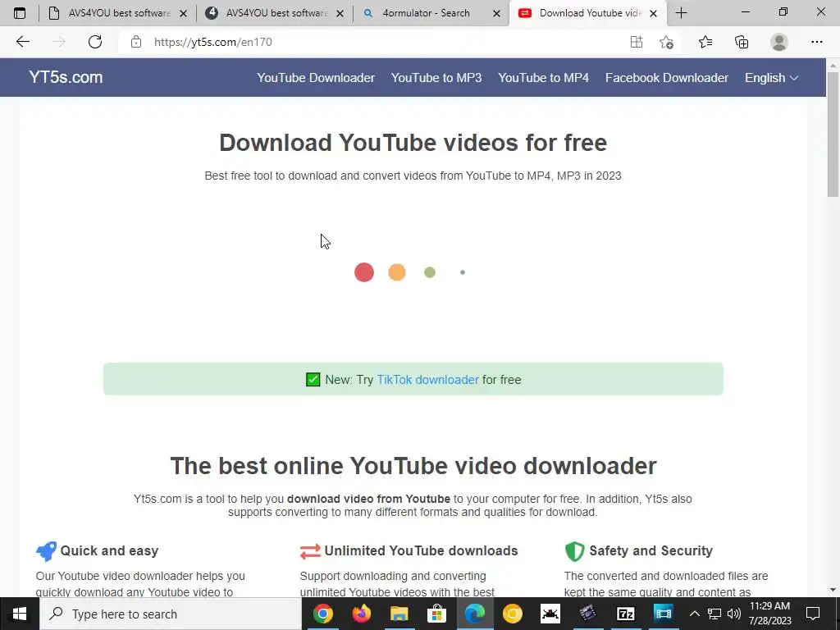The image size is (840, 630).
Task: Open 7-Zip from the taskbar
Action: click(626, 614)
